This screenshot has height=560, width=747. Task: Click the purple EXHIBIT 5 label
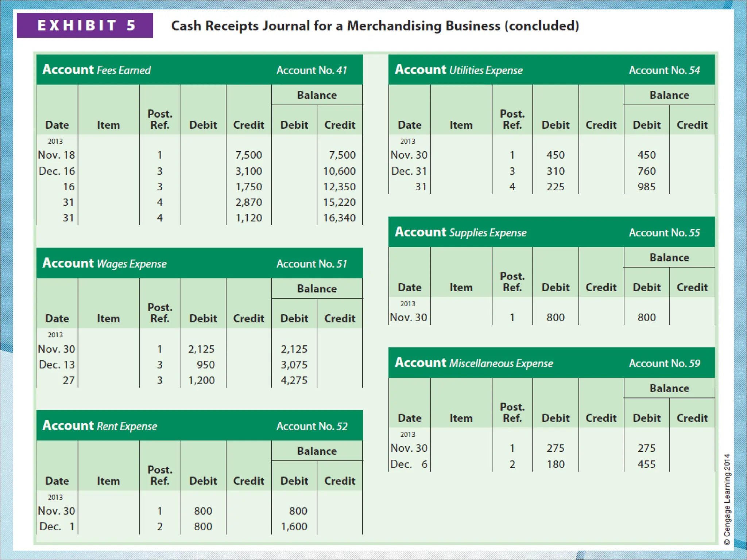coord(85,26)
